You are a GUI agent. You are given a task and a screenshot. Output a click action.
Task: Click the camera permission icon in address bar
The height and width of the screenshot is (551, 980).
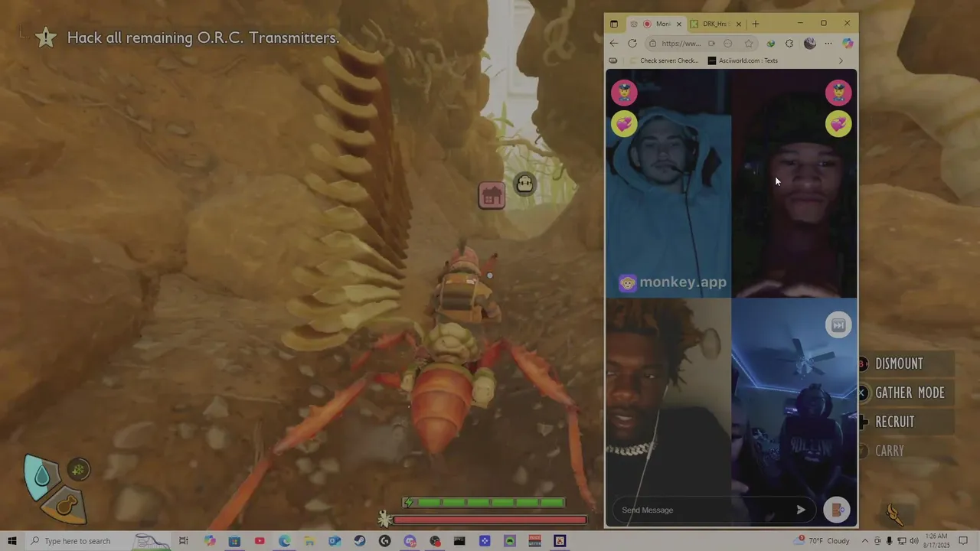click(711, 44)
